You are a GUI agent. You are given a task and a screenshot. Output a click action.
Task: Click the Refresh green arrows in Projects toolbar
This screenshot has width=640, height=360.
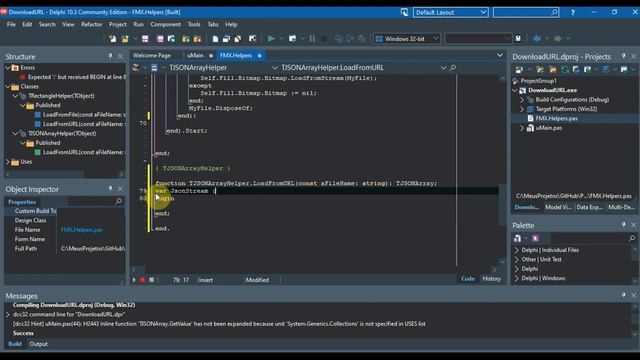tap(565, 70)
